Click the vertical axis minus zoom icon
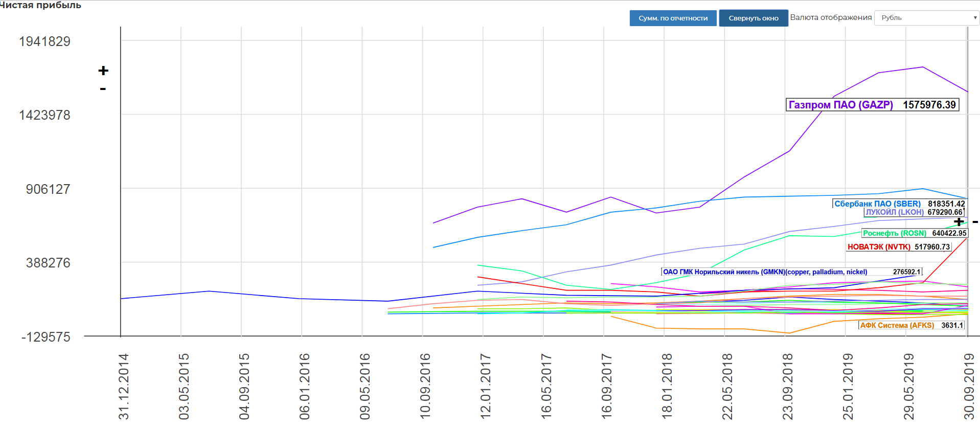 pos(103,89)
